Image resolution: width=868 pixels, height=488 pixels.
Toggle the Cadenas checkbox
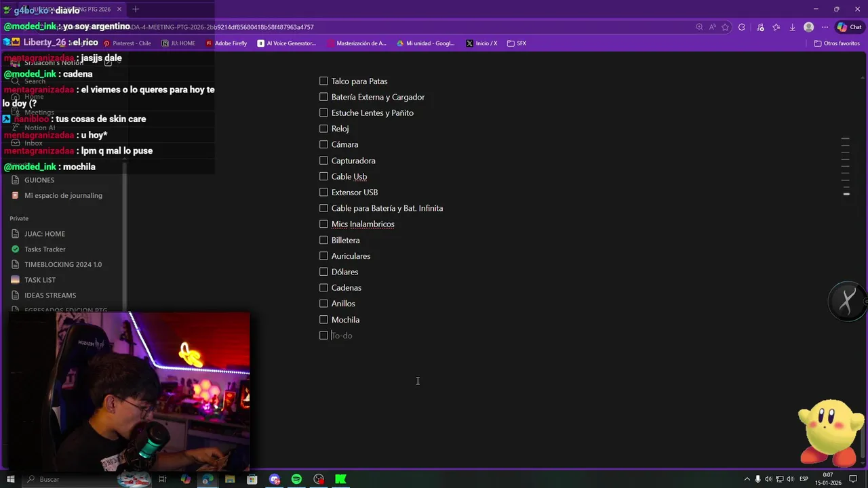pos(323,287)
